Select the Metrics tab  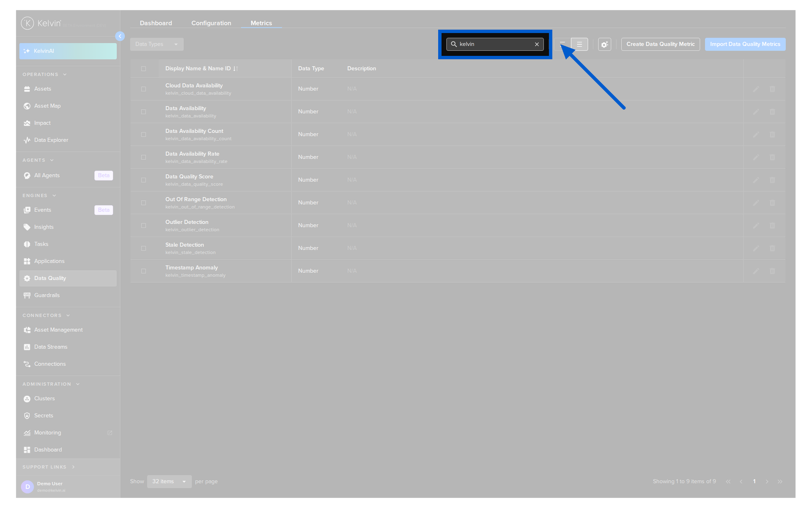[x=261, y=23]
